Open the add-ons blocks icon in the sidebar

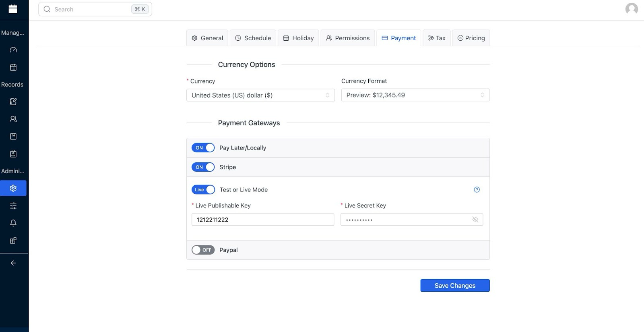click(13, 241)
